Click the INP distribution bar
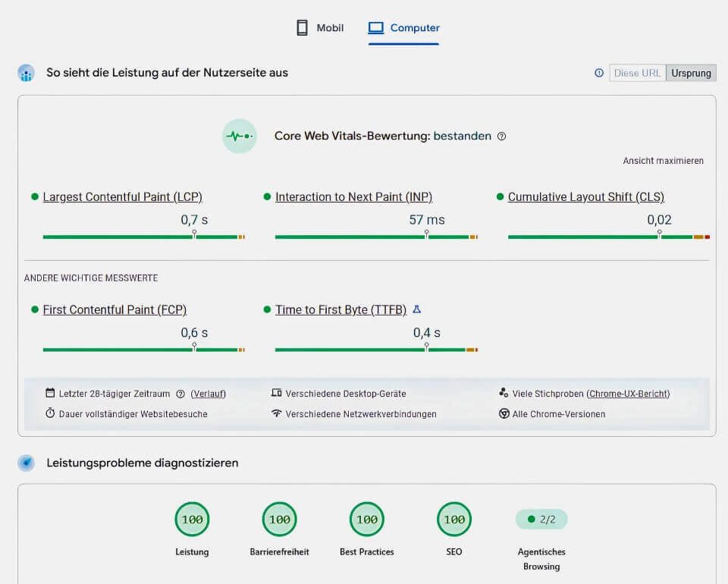 pyautogui.click(x=376, y=237)
